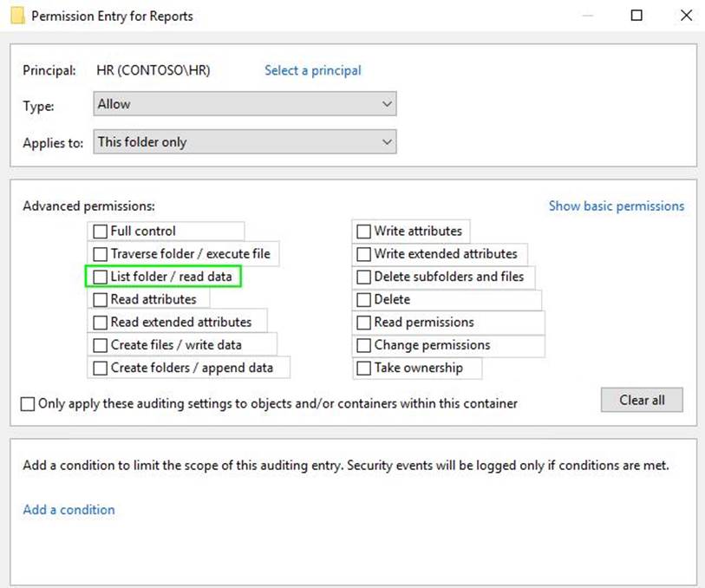
Task: Open the Type dropdown set to Allow
Action: pyautogui.click(x=245, y=104)
